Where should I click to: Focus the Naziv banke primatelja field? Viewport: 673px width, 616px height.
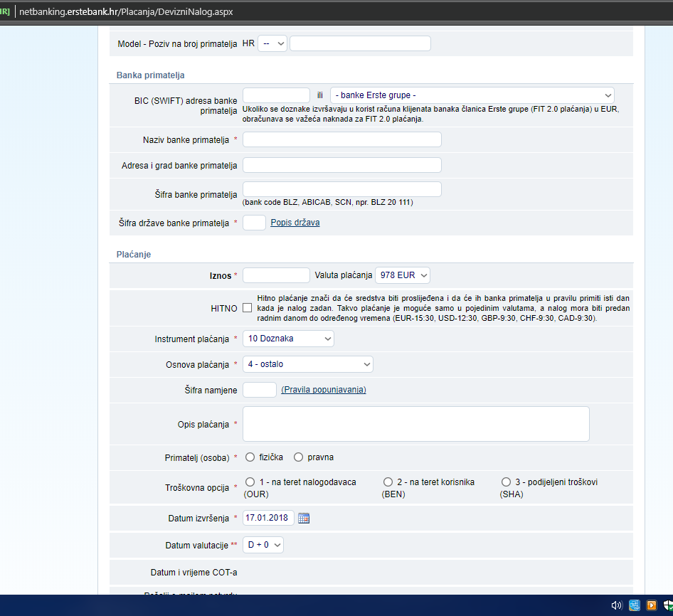pyautogui.click(x=342, y=139)
